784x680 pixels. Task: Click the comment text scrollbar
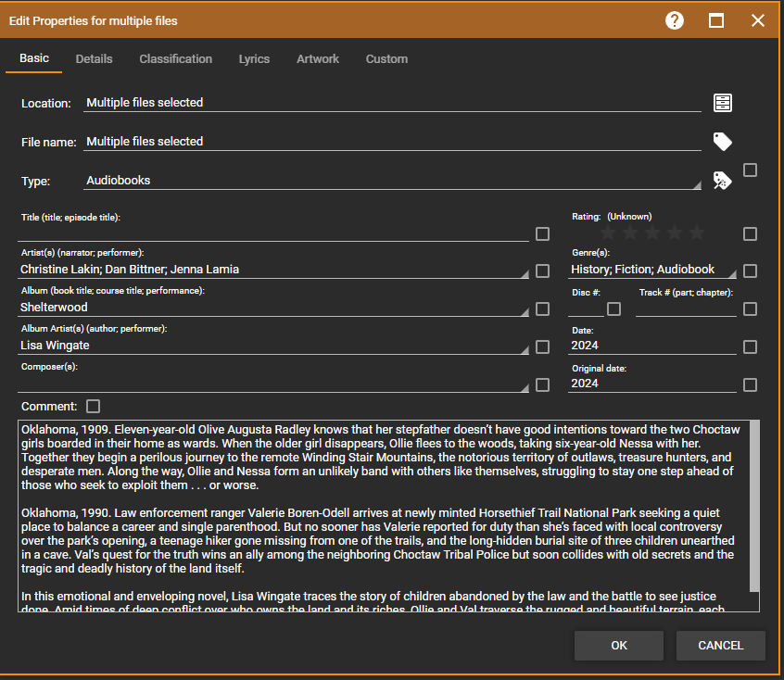[x=754, y=505]
